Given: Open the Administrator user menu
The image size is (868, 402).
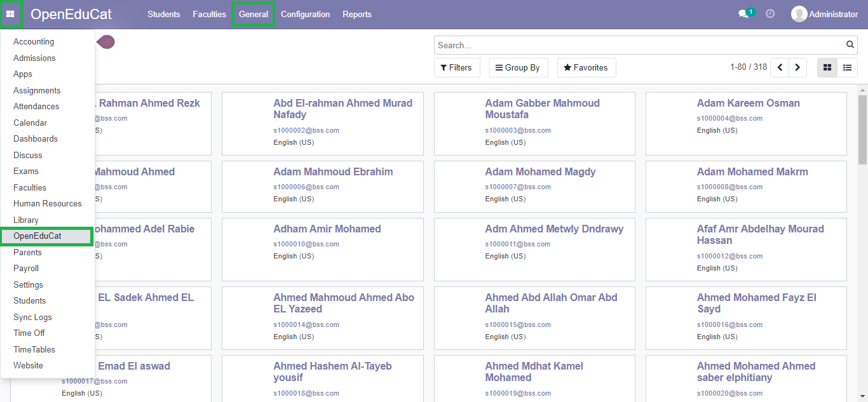Looking at the screenshot, I should pyautogui.click(x=825, y=14).
